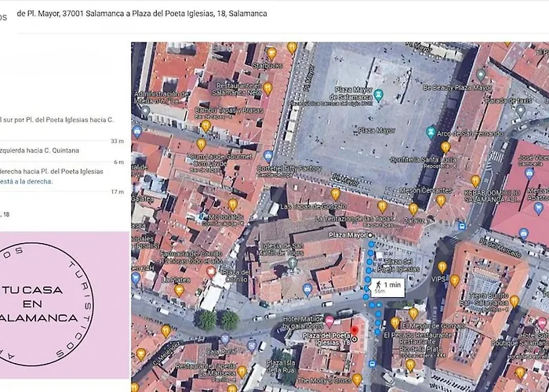Click the Confitería Santa Lucía pin
Image resolution: width=549 pixels, height=392 pixels.
click(445, 147)
